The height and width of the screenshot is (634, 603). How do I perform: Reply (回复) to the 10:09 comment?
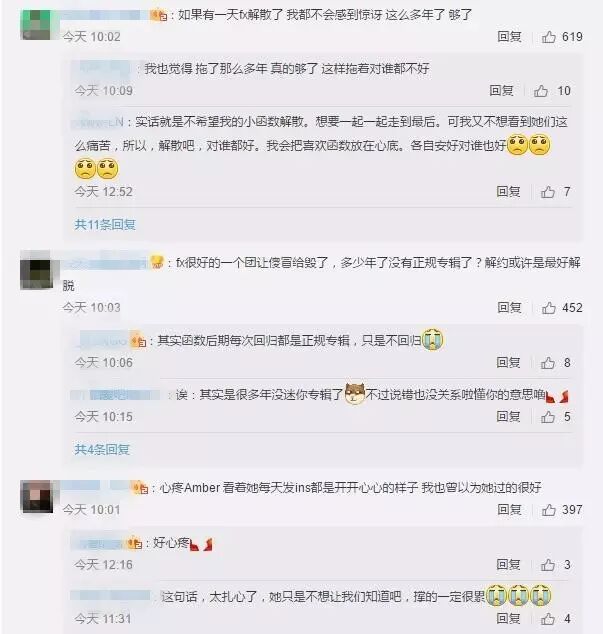[501, 91]
